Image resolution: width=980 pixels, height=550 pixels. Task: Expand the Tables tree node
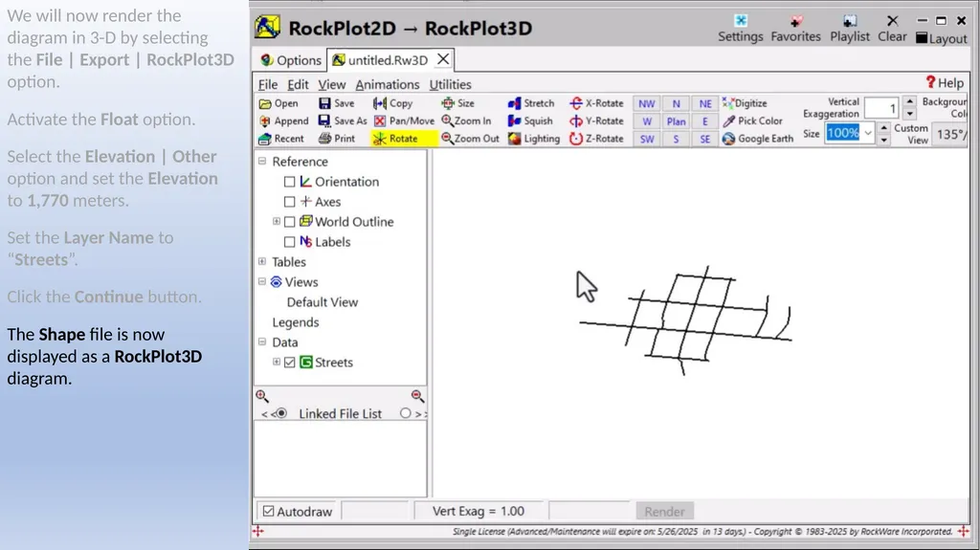262,261
